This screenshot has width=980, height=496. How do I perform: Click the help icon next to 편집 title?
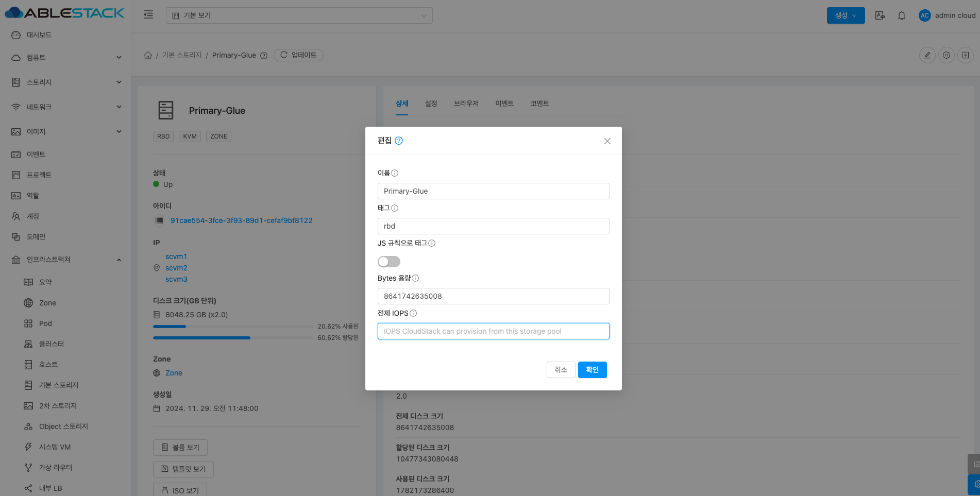399,141
